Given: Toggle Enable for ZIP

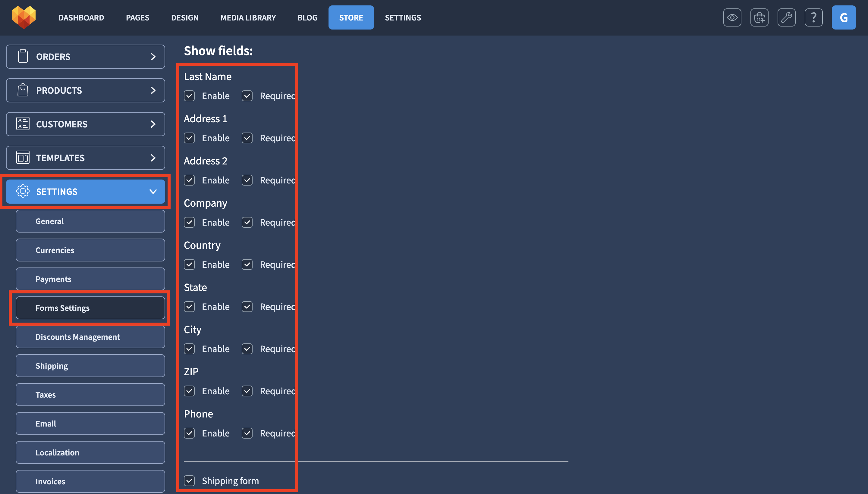Looking at the screenshot, I should coord(189,391).
